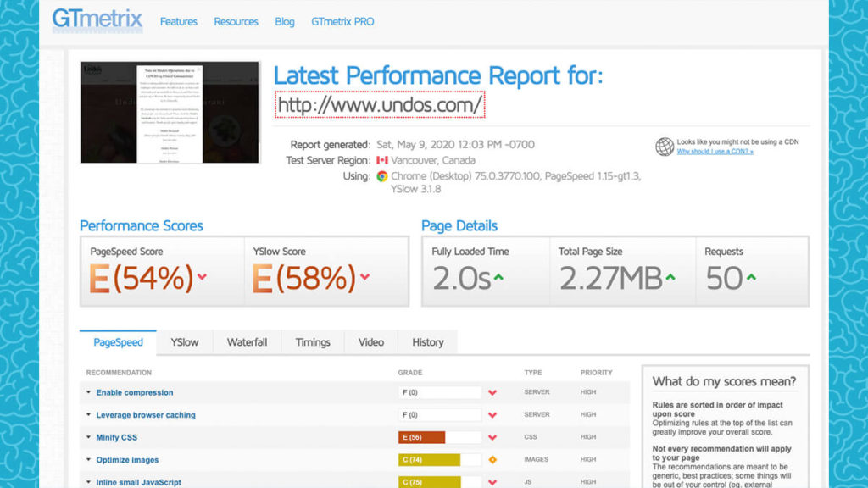Screen dimensions: 868x488
Task: Expand the Inline small JavaScript recommendation
Action: click(x=138, y=482)
